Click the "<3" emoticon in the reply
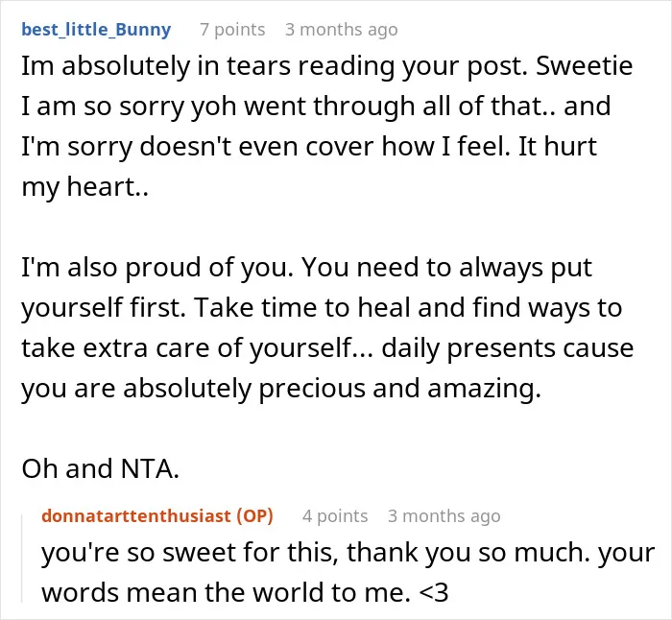This screenshot has width=672, height=620. coord(434,593)
